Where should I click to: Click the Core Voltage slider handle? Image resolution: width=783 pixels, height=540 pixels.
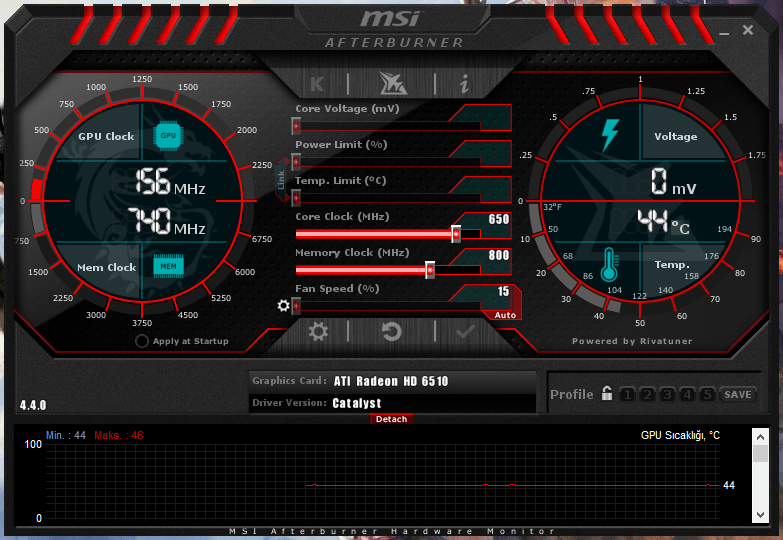296,126
